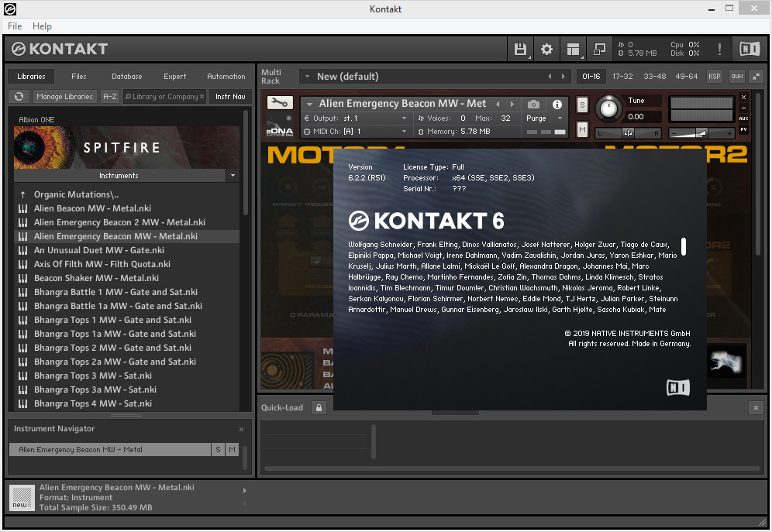Open the multi preset dropdown
The height and width of the screenshot is (532, 772).
point(307,76)
